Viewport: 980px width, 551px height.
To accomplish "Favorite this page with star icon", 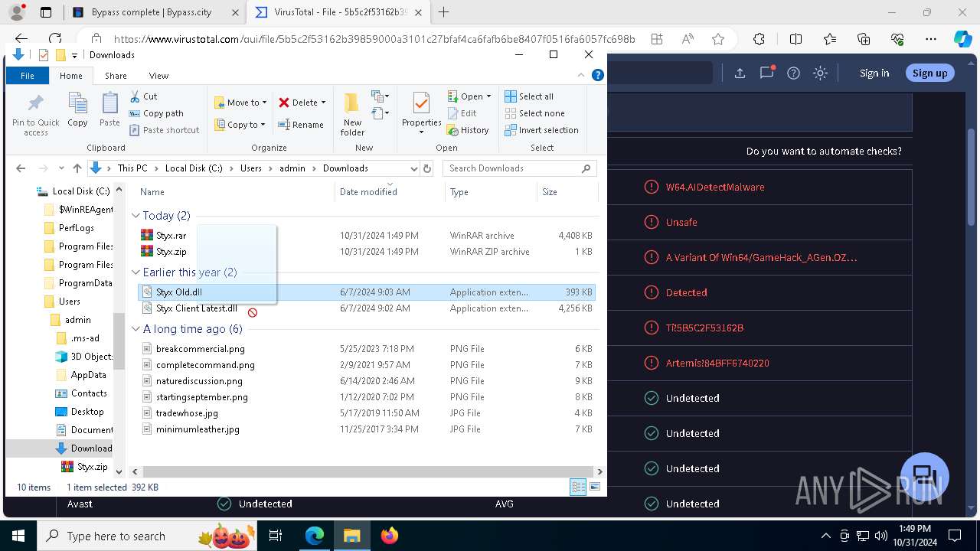I will coord(717,39).
